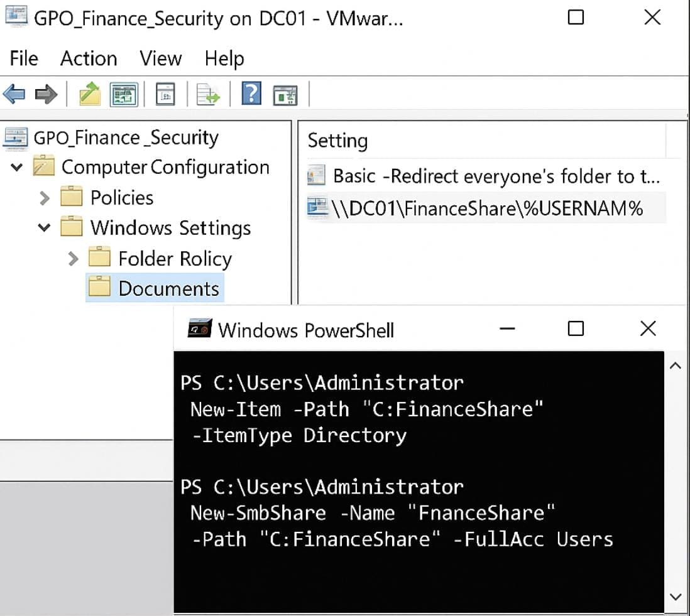Viewport: 690px width, 616px height.
Task: Expand the Folder Rolicy node
Action: coord(73,258)
